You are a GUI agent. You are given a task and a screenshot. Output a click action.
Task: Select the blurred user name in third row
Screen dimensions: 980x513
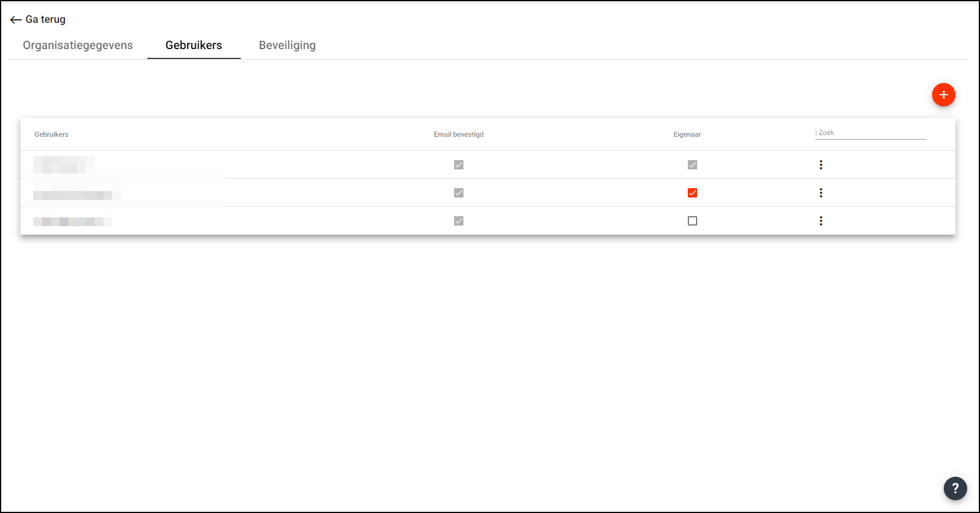pos(72,221)
